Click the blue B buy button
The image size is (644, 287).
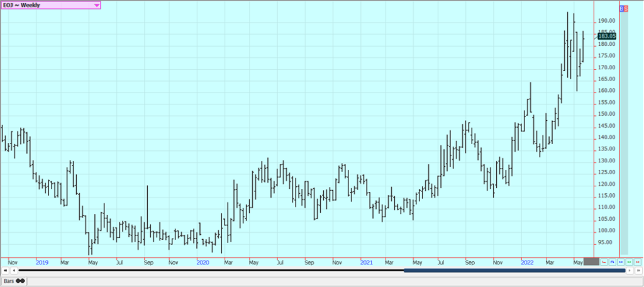coord(621,9)
